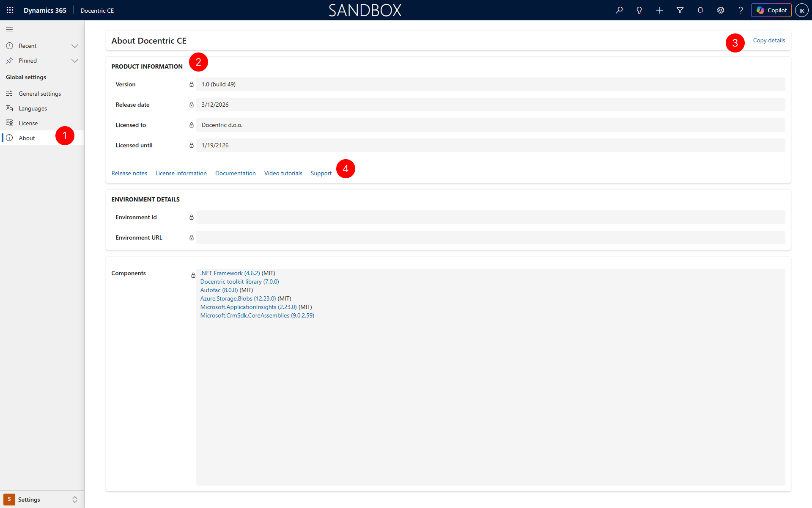This screenshot has height=508, width=812.
Task: Open the Video tutorials link
Action: pyautogui.click(x=283, y=173)
